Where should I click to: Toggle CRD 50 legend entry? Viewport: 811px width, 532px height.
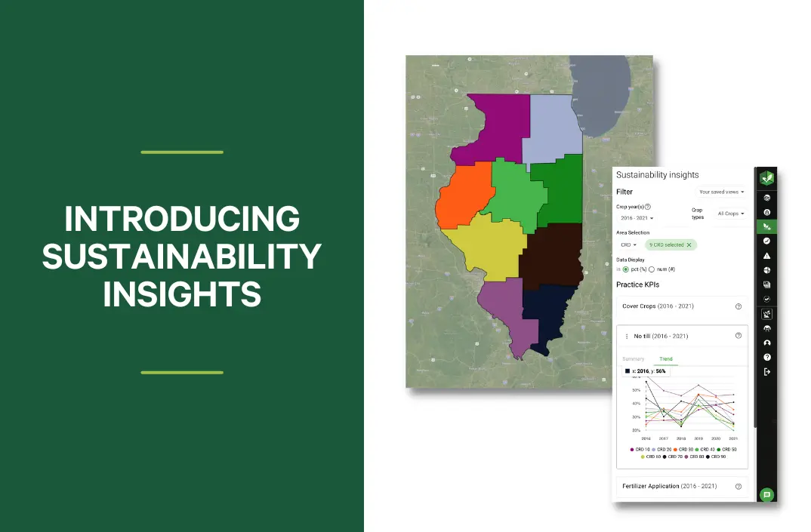point(726,450)
